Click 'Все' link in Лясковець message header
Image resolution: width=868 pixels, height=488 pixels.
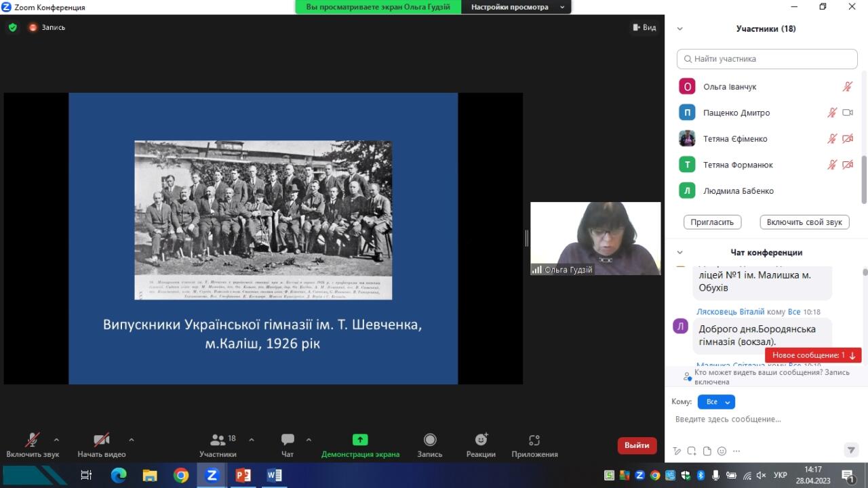[x=794, y=312]
